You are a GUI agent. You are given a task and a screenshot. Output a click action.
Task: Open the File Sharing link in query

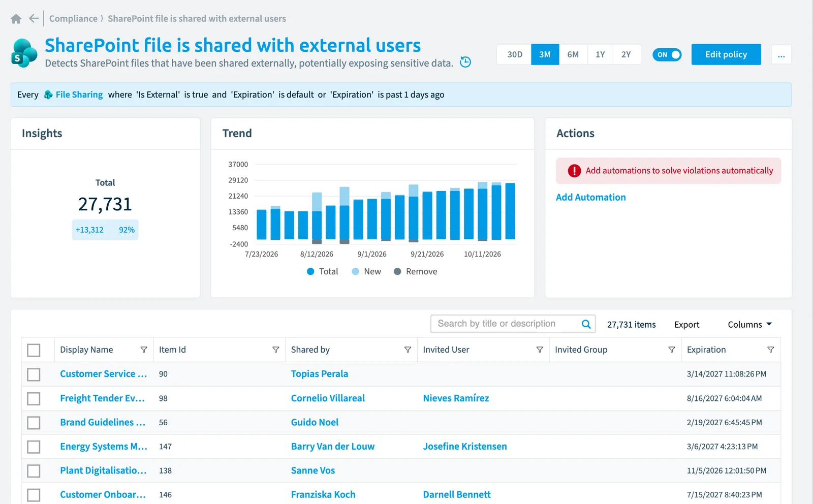click(x=79, y=94)
